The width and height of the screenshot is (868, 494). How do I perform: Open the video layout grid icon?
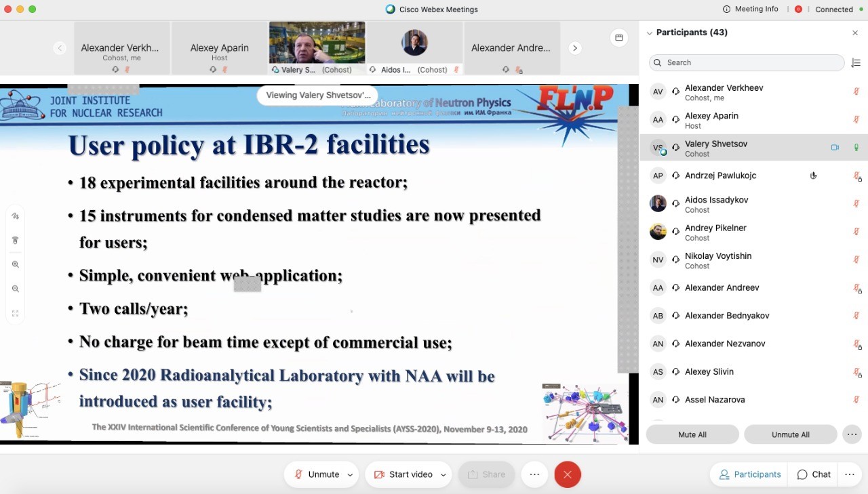618,38
